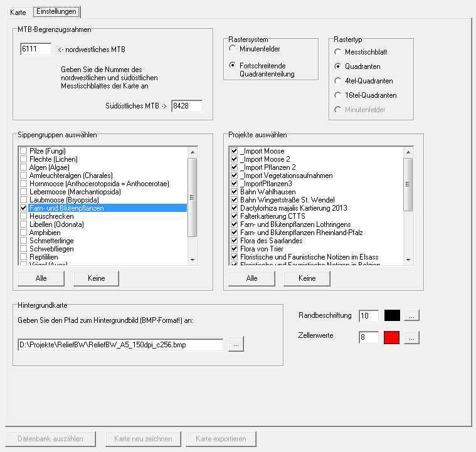
Task: Browse for Hintergrundbild file with ... button
Action: [236, 344]
